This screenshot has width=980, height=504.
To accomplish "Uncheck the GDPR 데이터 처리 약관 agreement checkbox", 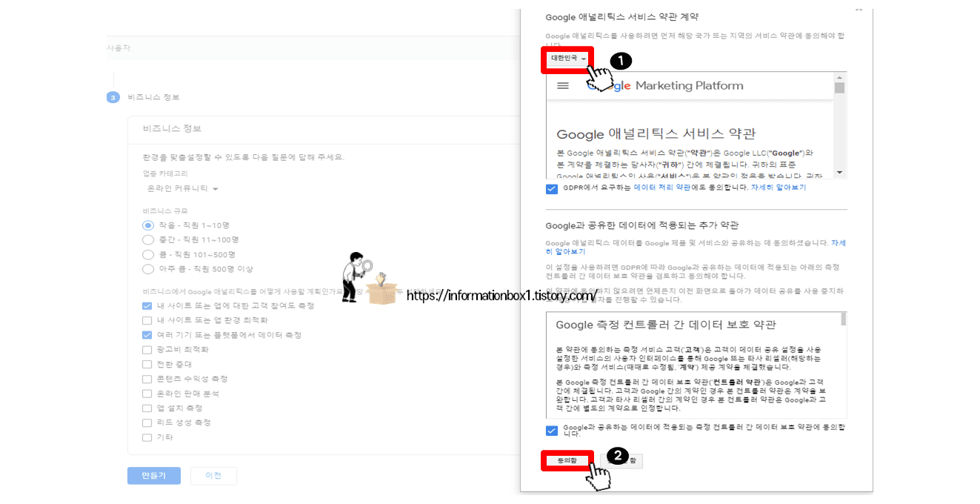I will pyautogui.click(x=551, y=189).
